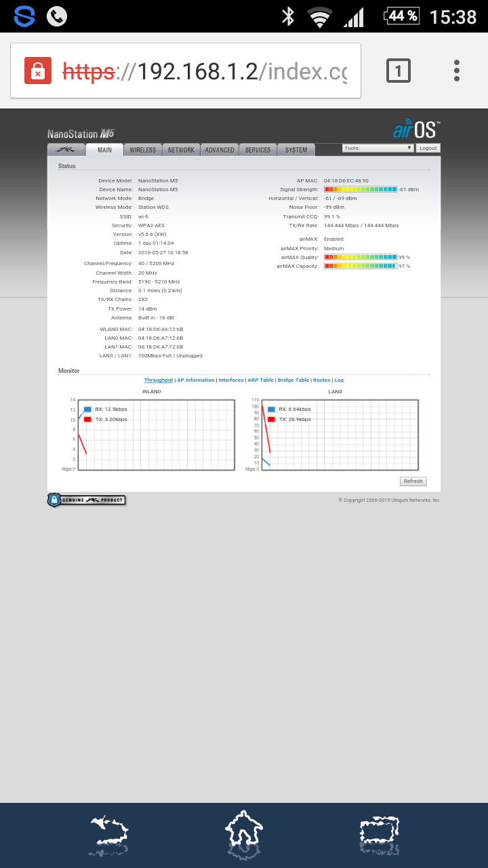
Task: Tap the phone call notification icon
Action: click(56, 16)
